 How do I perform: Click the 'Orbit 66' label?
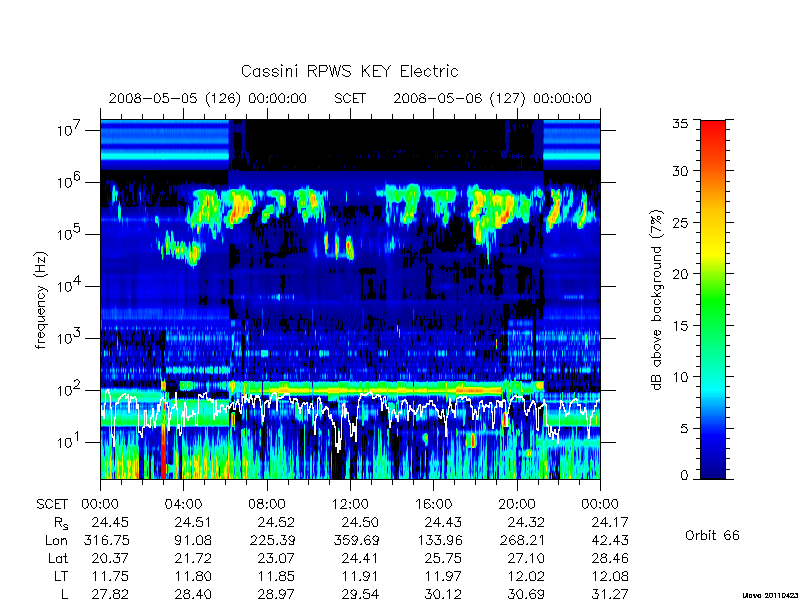pos(712,535)
